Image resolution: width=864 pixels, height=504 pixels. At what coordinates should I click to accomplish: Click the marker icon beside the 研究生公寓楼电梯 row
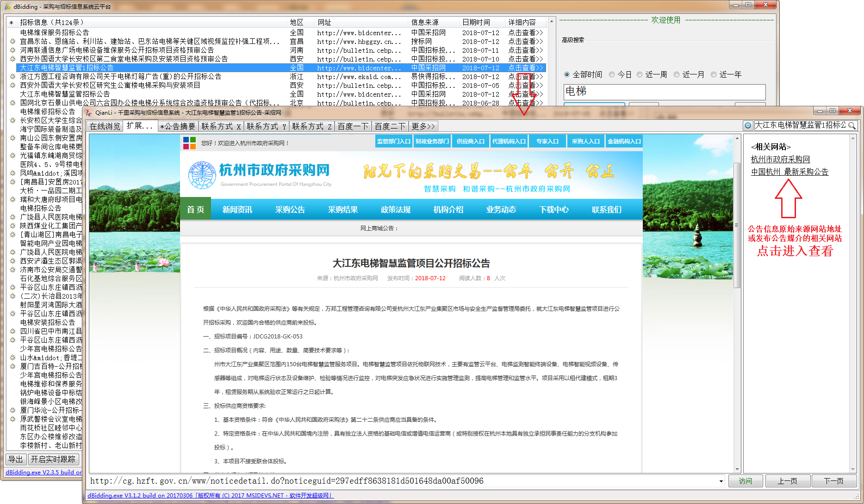[12, 86]
